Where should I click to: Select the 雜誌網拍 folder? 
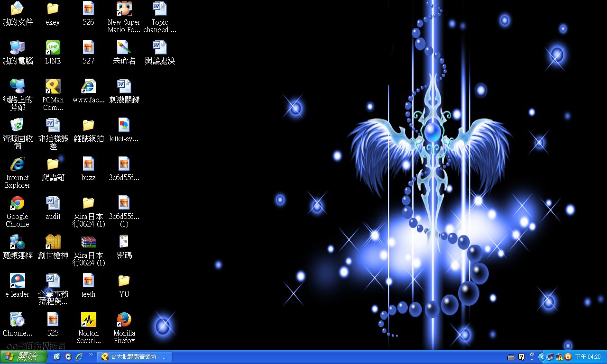tap(89, 125)
